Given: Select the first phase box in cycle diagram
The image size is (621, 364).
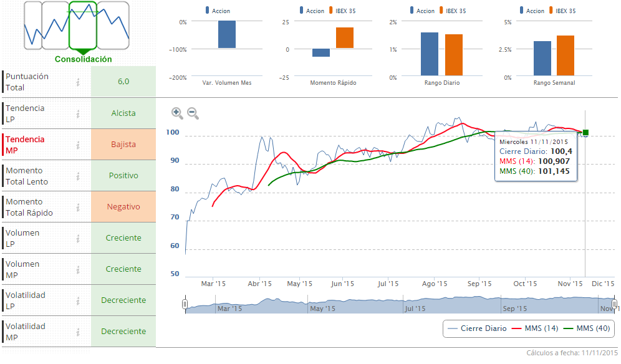Looking at the screenshot, I should (x=32, y=26).
